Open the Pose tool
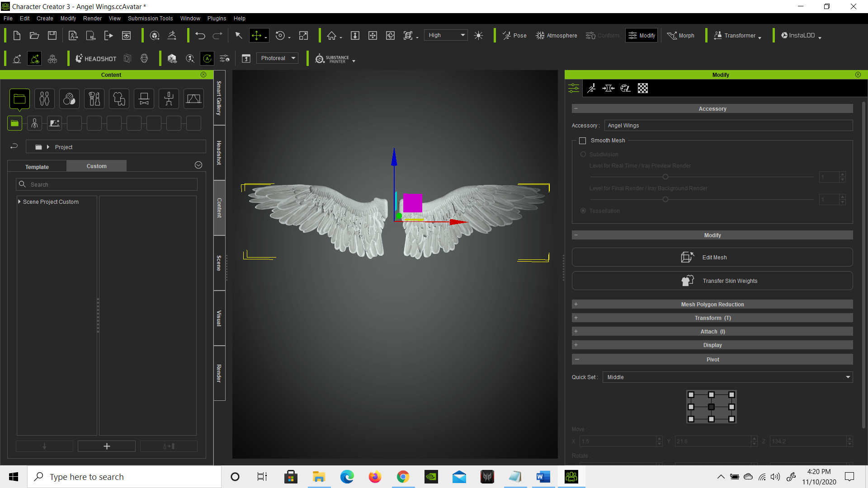 (x=514, y=36)
